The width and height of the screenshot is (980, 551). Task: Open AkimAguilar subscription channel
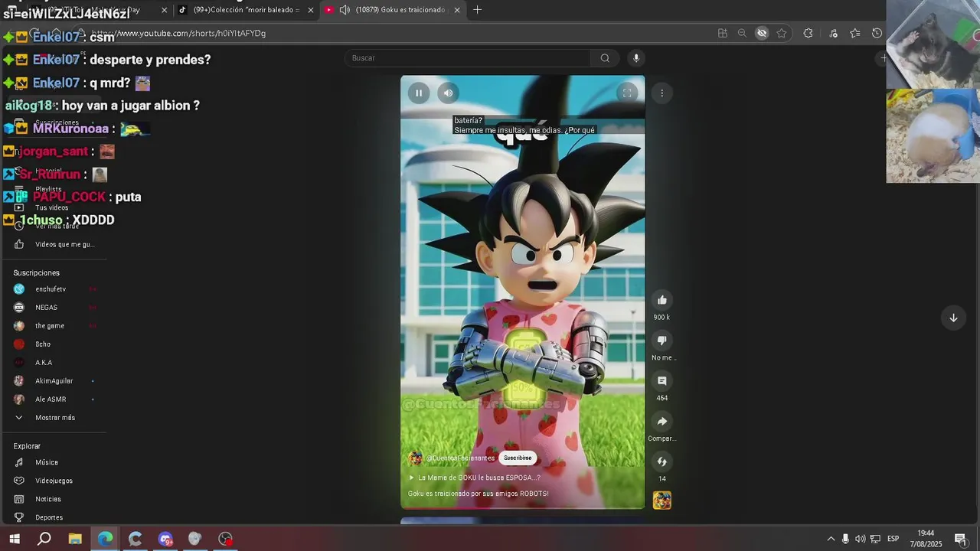tap(54, 381)
